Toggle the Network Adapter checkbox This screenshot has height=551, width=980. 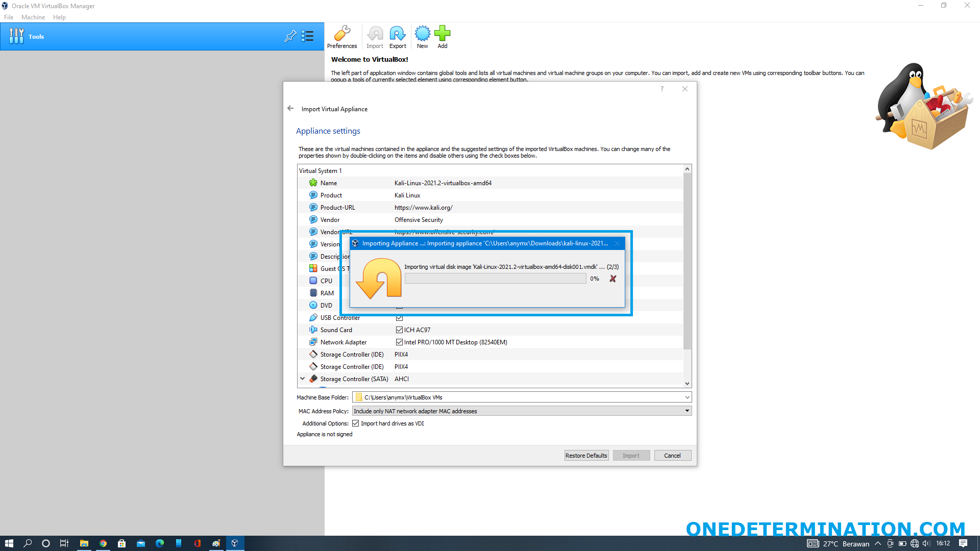point(399,342)
